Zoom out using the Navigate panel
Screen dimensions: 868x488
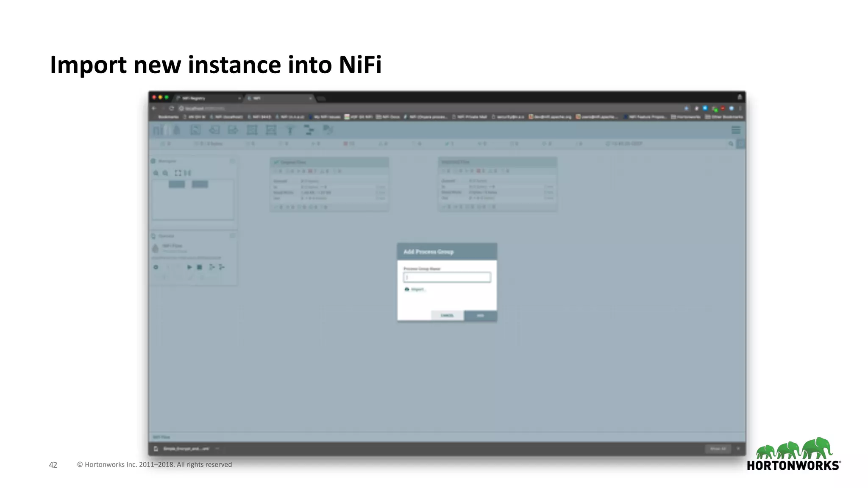point(166,173)
